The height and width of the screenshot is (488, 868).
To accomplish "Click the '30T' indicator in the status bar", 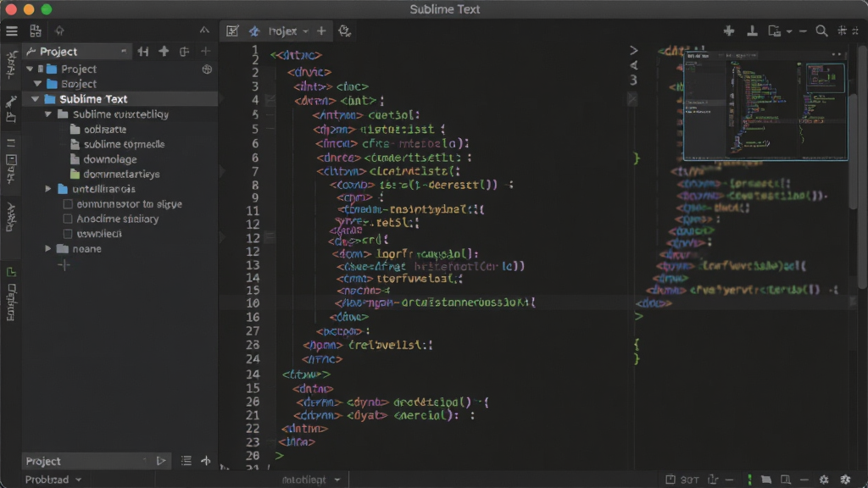I will point(690,480).
